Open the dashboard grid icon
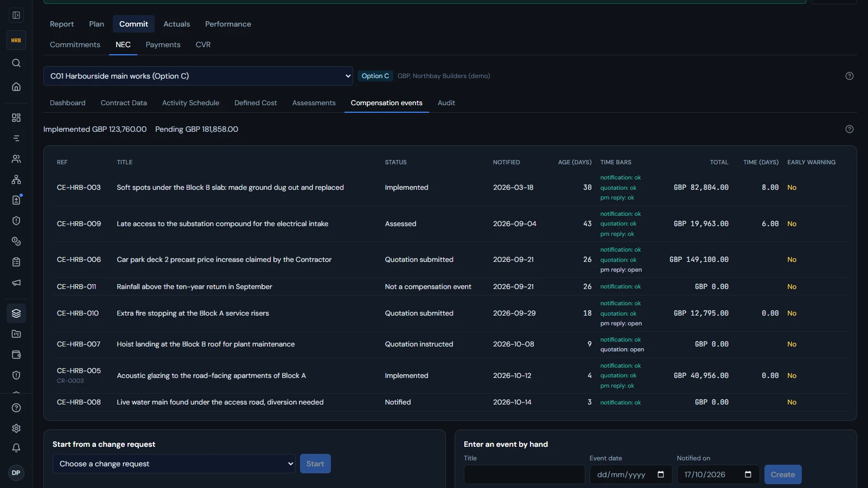Screen dimensions: 868x488 [16, 118]
